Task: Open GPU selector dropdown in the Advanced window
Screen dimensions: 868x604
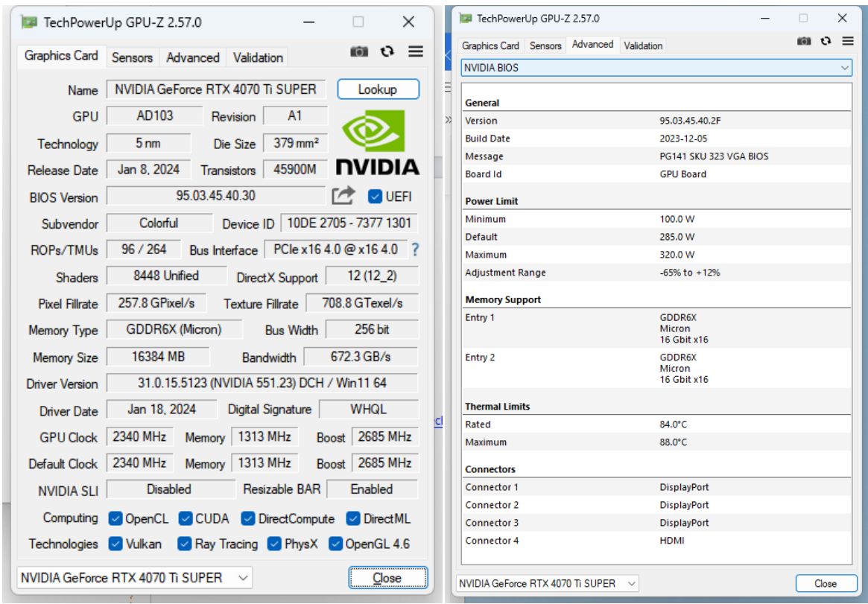Action: 547,584
